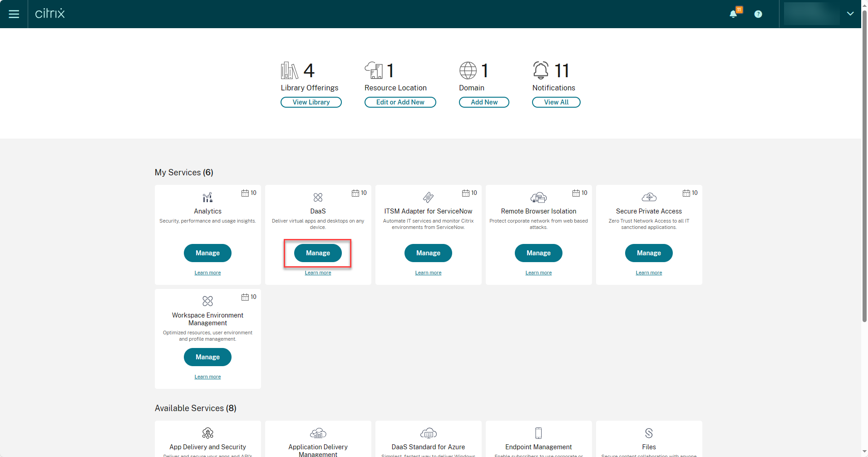
Task: Click calendar icon on Secure Private Access card
Action: (686, 193)
